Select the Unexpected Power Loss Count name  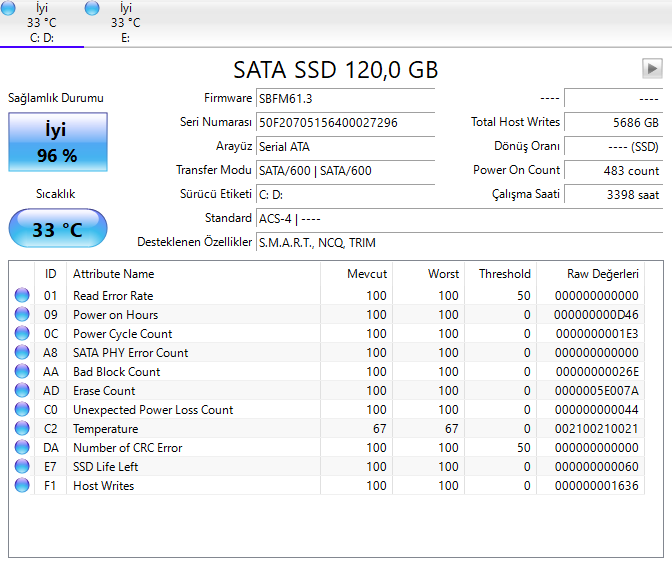(x=153, y=410)
